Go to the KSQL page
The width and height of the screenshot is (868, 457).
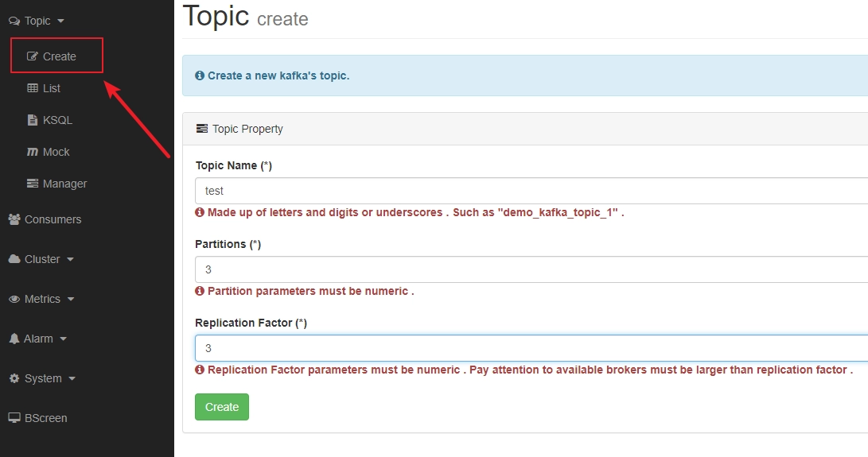click(x=50, y=120)
